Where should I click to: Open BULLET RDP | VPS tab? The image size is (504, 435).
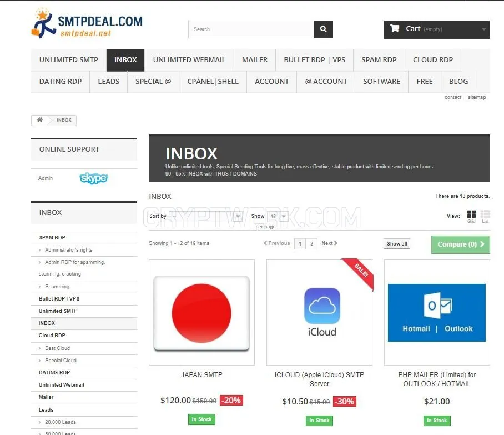314,60
